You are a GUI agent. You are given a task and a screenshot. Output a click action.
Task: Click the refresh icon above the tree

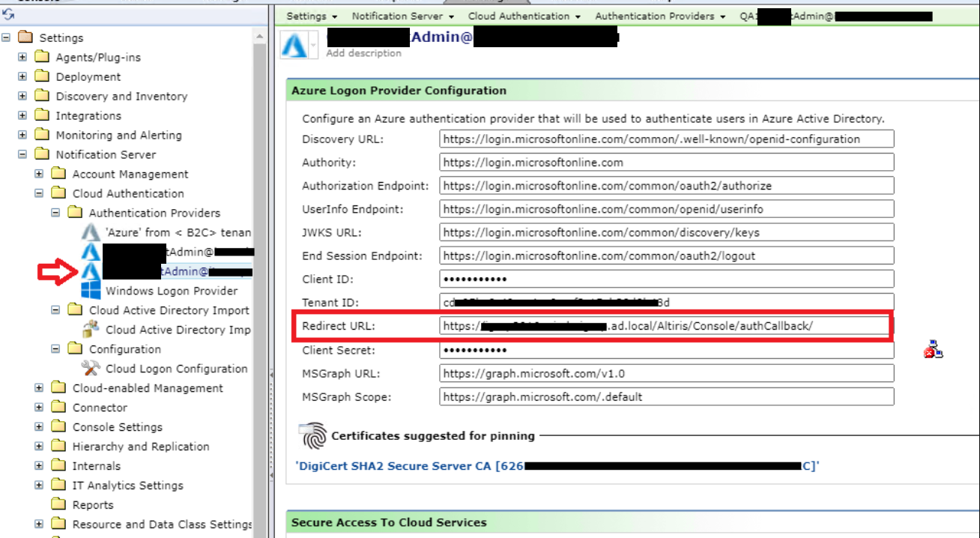coord(8,14)
